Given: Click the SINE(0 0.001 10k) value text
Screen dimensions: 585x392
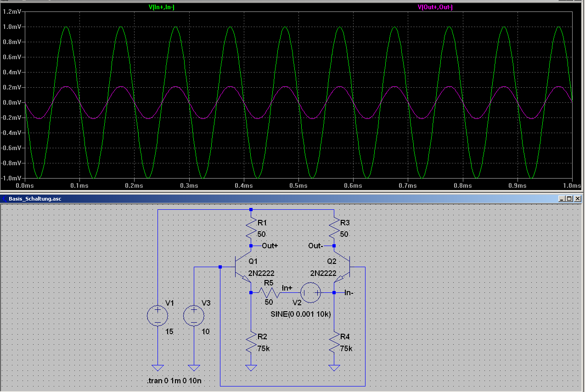Looking at the screenshot, I should [x=301, y=314].
